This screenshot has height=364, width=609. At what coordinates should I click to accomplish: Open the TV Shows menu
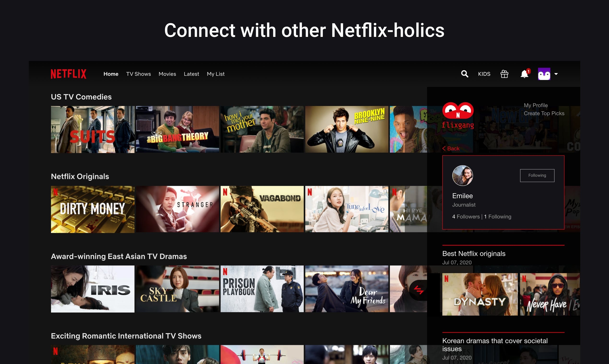139,74
